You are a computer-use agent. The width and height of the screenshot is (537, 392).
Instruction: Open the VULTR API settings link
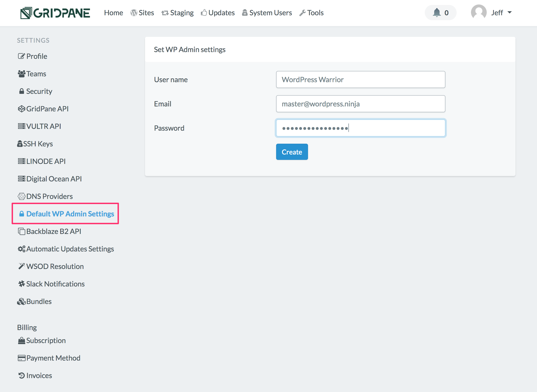[x=44, y=126]
